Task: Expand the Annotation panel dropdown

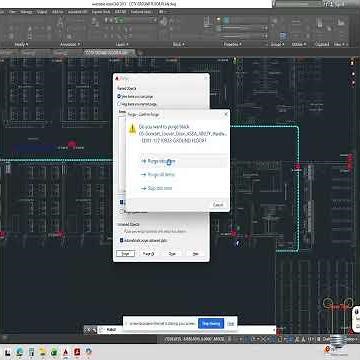Action: tap(70, 44)
